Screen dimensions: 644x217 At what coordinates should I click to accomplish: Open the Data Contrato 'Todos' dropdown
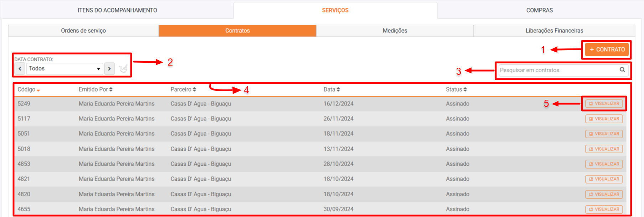pyautogui.click(x=65, y=68)
